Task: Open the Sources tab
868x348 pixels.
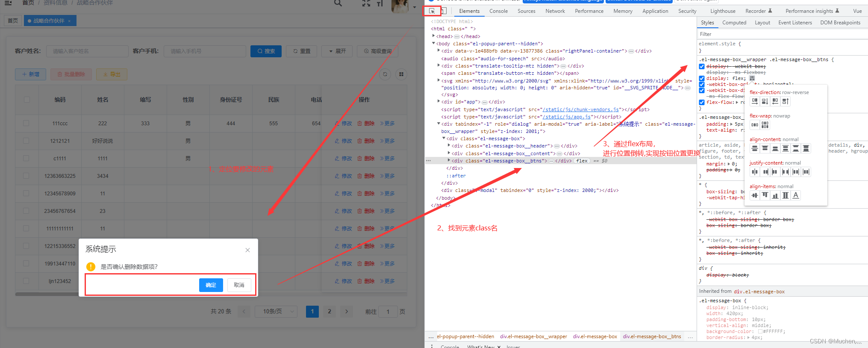Action: tap(527, 11)
